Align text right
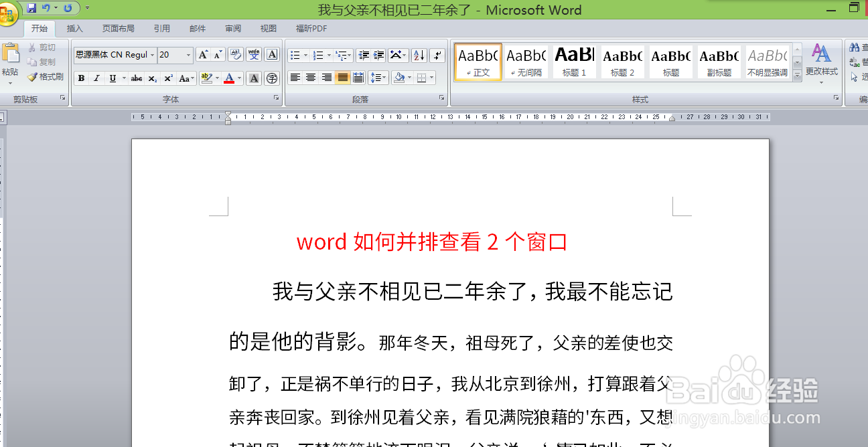Image resolution: width=868 pixels, height=447 pixels. (x=327, y=78)
